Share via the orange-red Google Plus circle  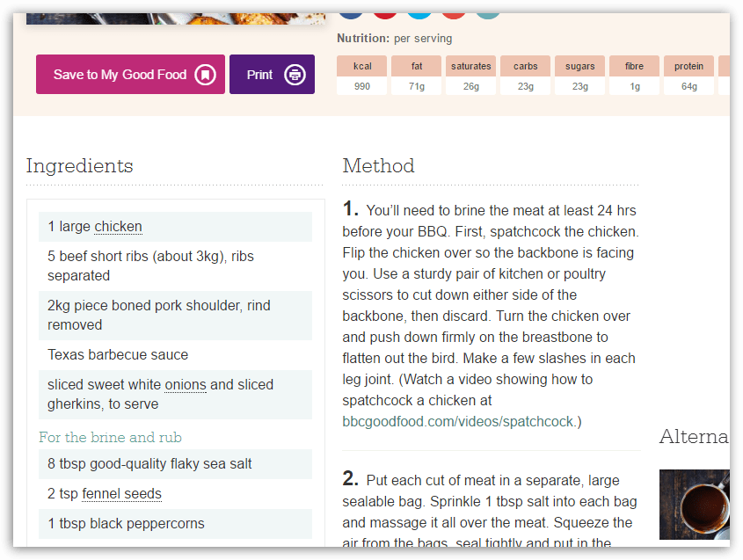454,15
